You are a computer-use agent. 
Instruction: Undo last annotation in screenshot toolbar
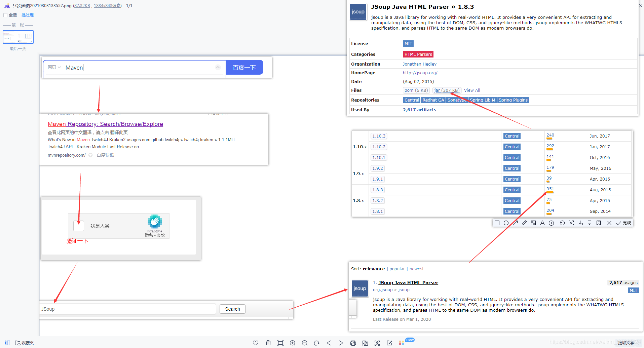click(x=562, y=223)
